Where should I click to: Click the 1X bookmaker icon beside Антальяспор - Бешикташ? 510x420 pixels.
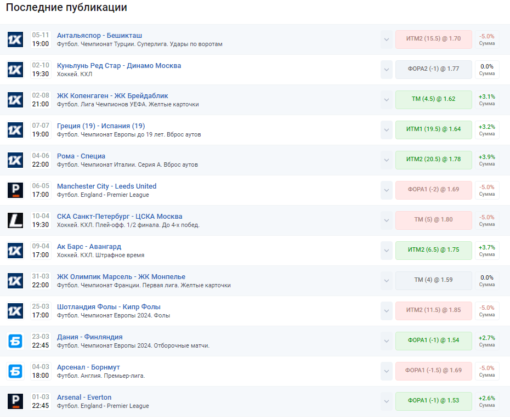point(15,39)
